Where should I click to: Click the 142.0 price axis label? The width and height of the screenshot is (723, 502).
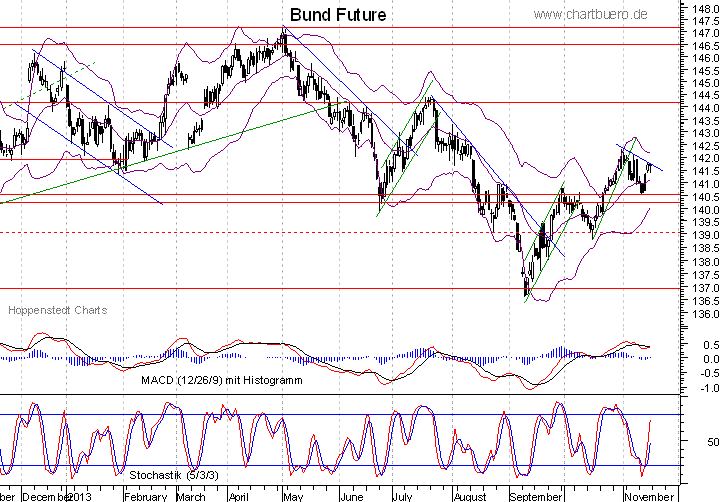pos(705,158)
